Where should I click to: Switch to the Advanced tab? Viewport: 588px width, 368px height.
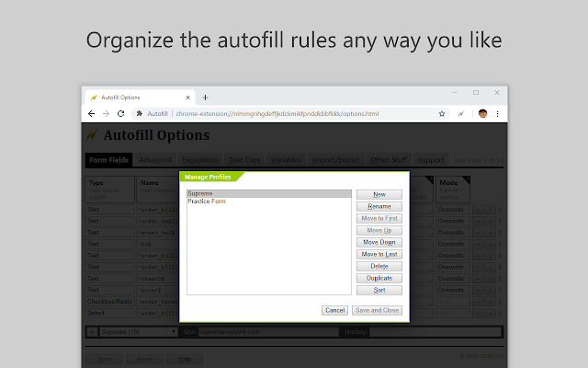click(x=155, y=160)
